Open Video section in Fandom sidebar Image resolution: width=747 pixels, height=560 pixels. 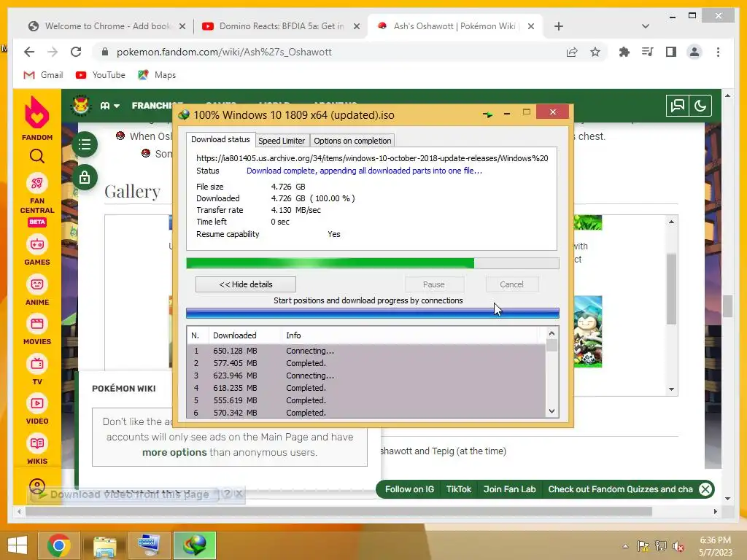click(x=37, y=410)
